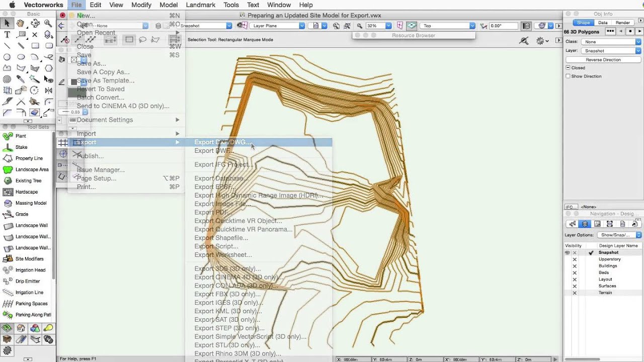This screenshot has height=362, width=644.
Task: Select Terrain in the Design Layer Name column
Action: coord(605,293)
